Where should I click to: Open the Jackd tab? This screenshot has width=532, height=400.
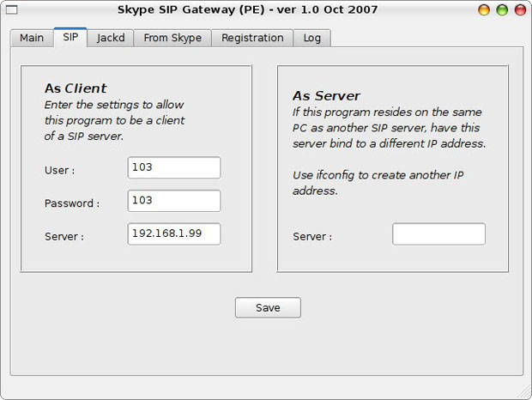[x=111, y=38]
